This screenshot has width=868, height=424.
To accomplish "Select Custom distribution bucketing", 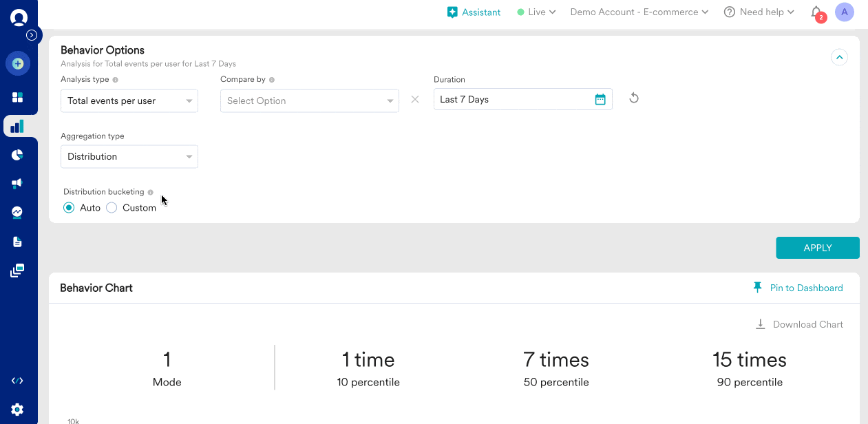I will 112,208.
